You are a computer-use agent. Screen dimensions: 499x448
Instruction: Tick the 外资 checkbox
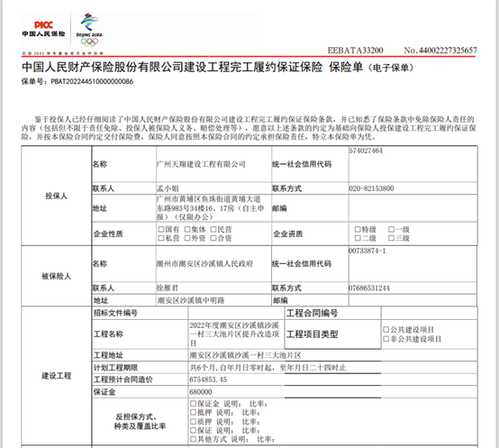[x=187, y=238]
